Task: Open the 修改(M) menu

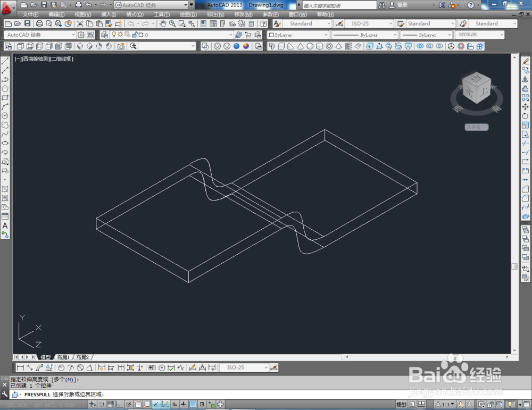Action: (x=243, y=14)
